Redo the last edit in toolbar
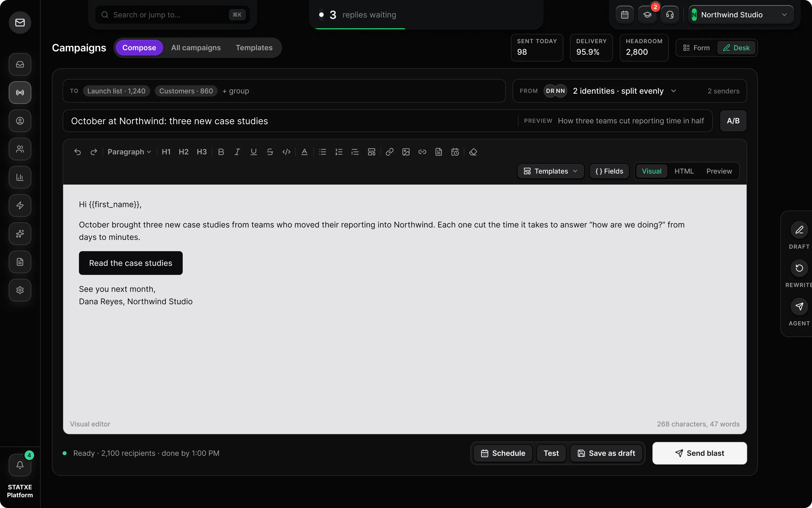The width and height of the screenshot is (812, 508). 94,152
